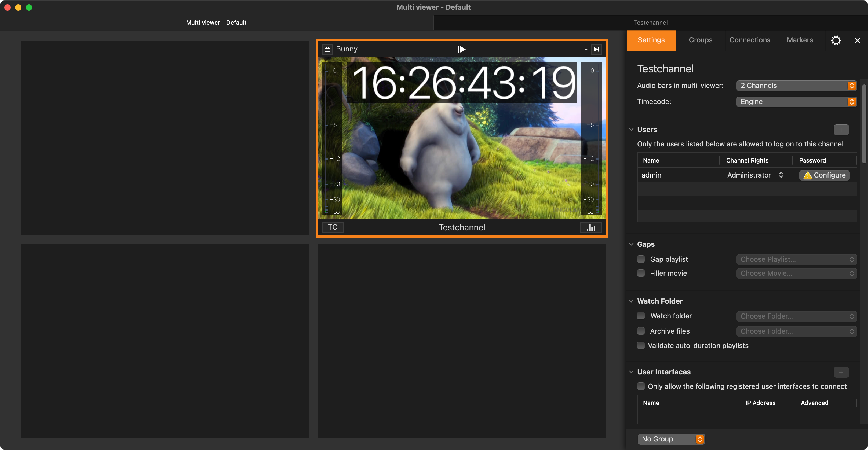Click the Testchannel label below the preview
Viewport: 868px width, 450px height.
(462, 227)
